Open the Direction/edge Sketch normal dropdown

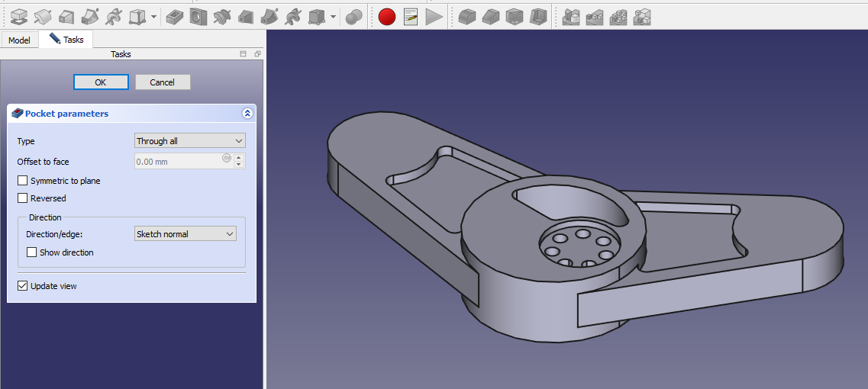tap(185, 234)
